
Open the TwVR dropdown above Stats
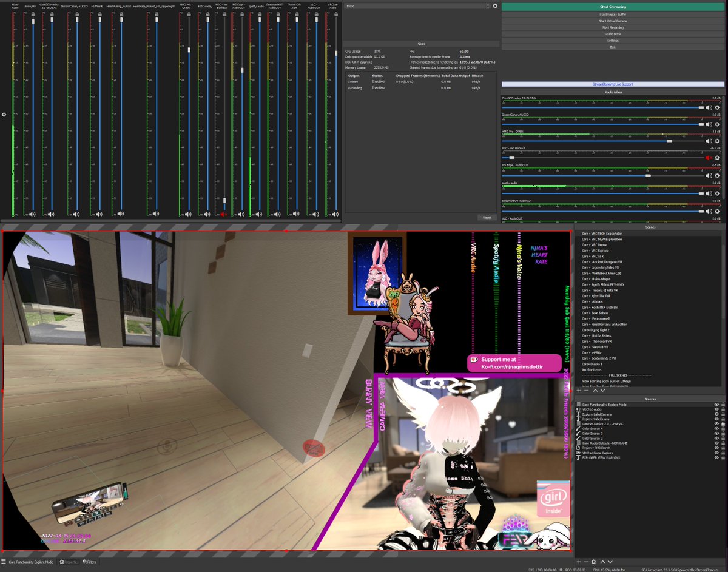(417, 6)
